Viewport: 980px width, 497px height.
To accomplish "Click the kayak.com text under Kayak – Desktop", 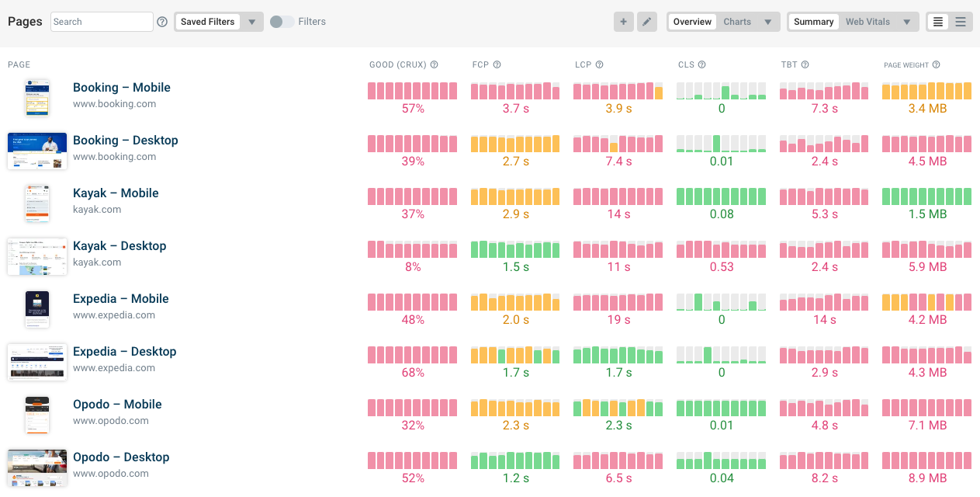I will point(97,262).
